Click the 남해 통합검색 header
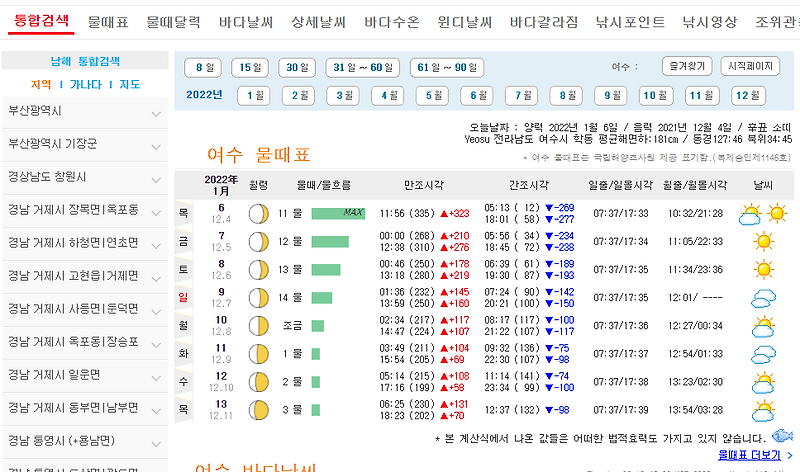 (x=85, y=61)
